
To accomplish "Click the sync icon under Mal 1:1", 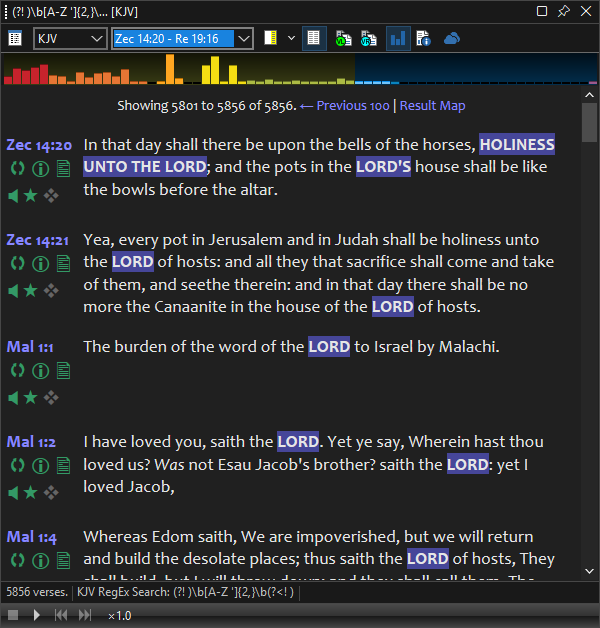I will 17,370.
